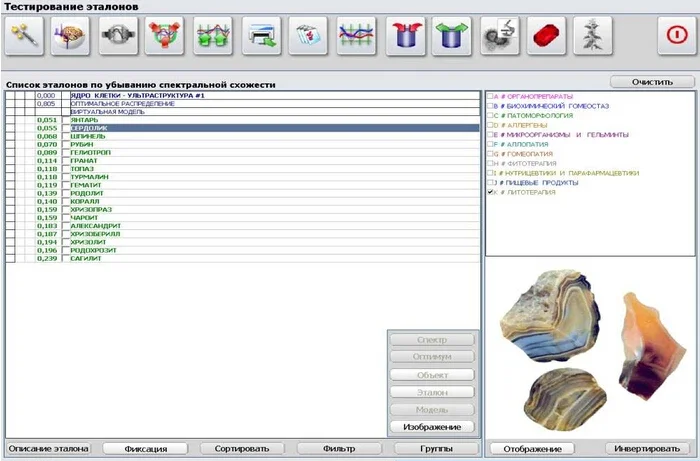Uncheck the K # ЛИТОТЕРАПИЯ group checkbox
This screenshot has width=700, height=461.
pyautogui.click(x=489, y=192)
